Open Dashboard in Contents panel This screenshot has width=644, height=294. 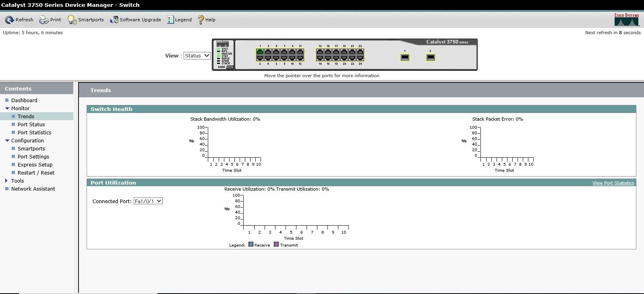(24, 101)
